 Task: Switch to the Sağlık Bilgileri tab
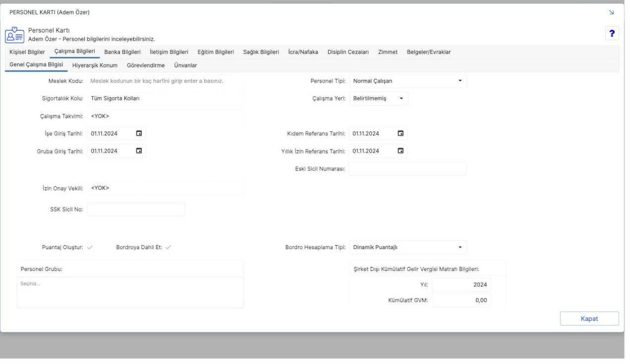(261, 52)
